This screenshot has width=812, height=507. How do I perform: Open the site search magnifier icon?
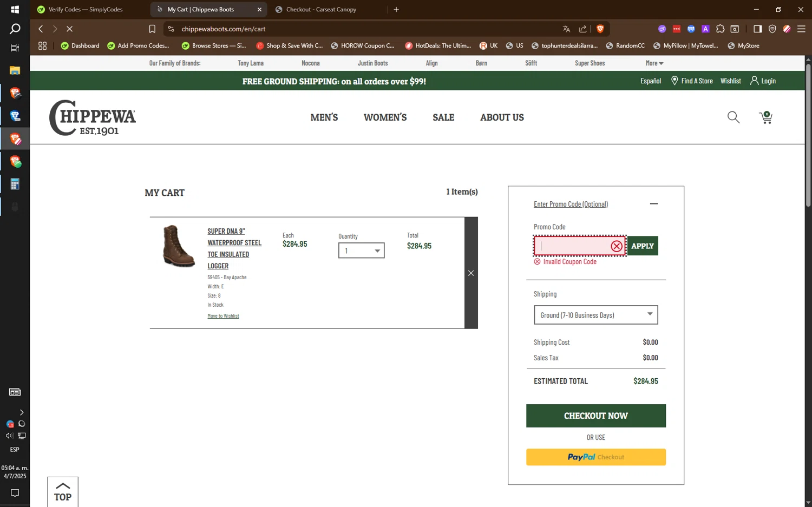[x=734, y=117]
